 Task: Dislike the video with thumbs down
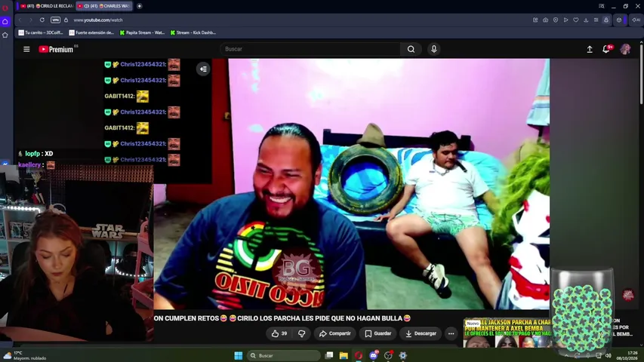coord(301,333)
